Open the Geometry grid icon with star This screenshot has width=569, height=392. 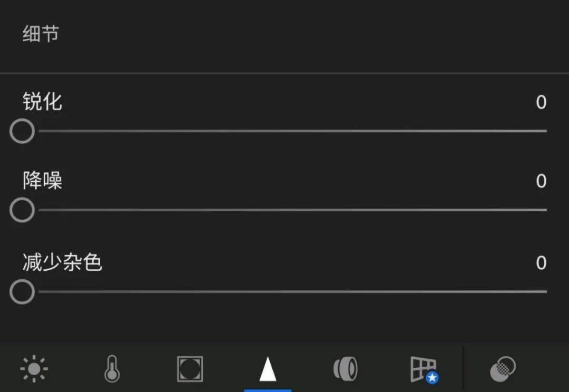tap(424, 370)
